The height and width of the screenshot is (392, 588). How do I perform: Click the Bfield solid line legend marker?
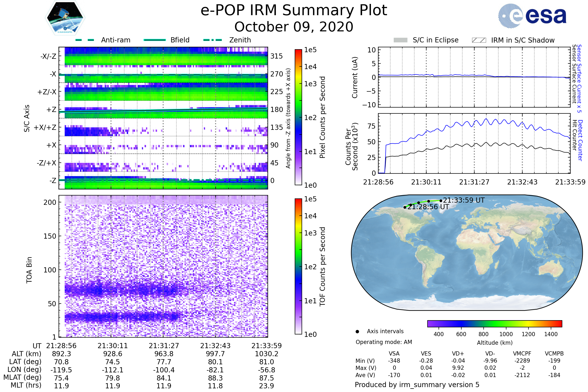click(x=155, y=40)
